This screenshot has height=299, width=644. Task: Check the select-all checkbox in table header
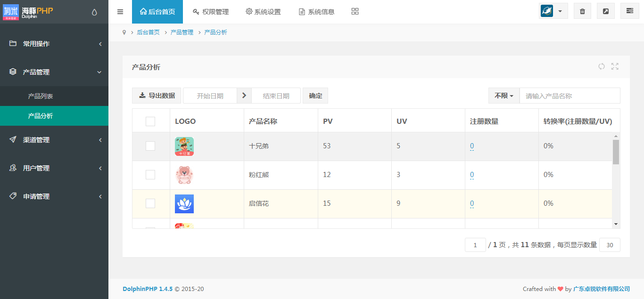[x=150, y=121]
